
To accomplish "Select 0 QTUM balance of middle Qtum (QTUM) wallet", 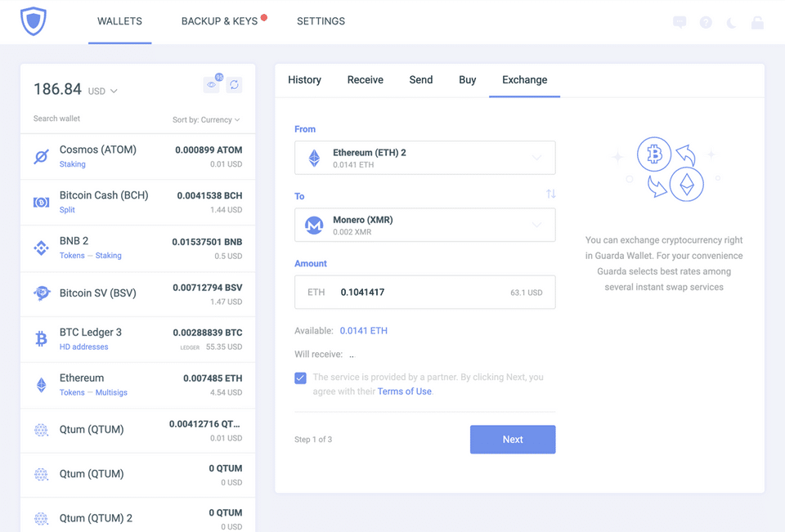I will coord(226,468).
